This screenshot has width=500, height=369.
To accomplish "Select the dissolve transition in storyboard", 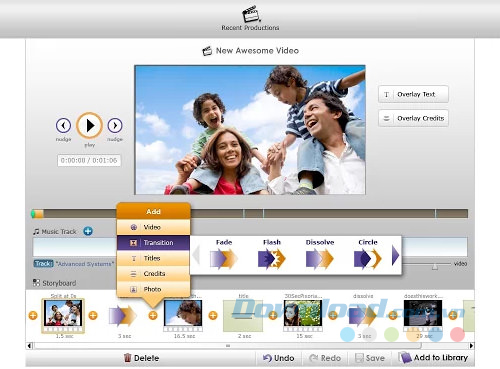I will 363,316.
